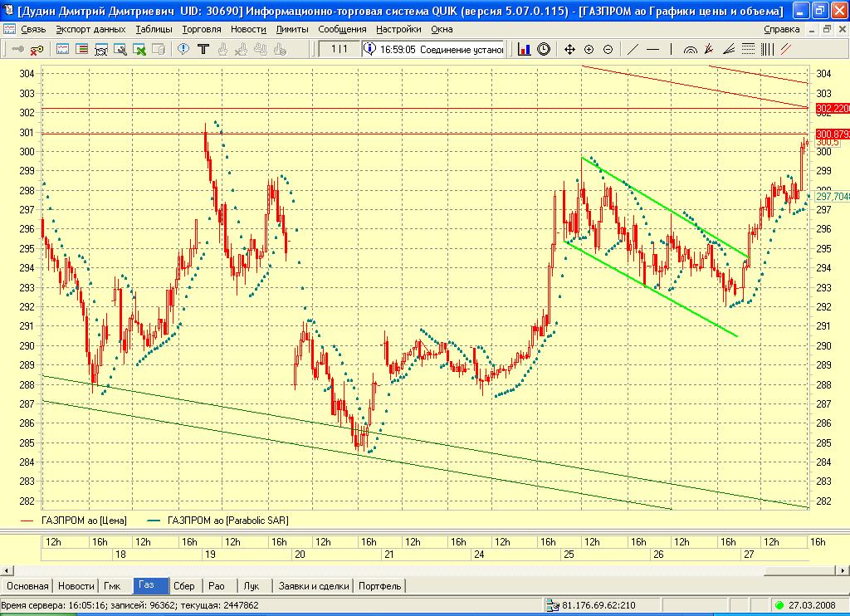
Task: Click the horizontal scrollbar left arrow
Action: point(7,570)
